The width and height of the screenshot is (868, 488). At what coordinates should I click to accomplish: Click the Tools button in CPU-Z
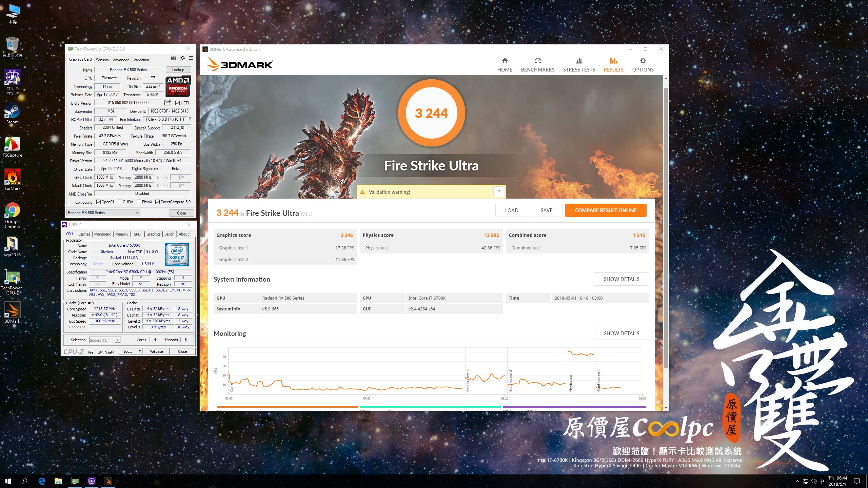tap(127, 351)
